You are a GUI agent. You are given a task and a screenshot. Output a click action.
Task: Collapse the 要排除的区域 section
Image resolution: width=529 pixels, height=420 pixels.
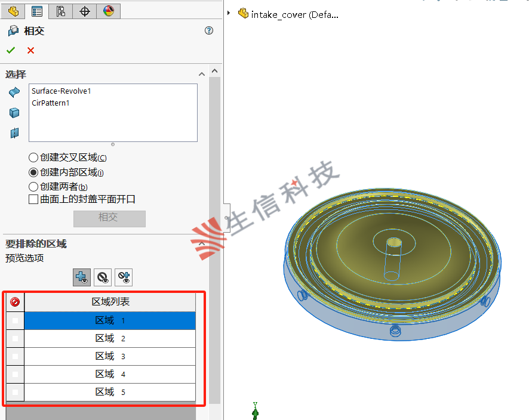pyautogui.click(x=202, y=243)
